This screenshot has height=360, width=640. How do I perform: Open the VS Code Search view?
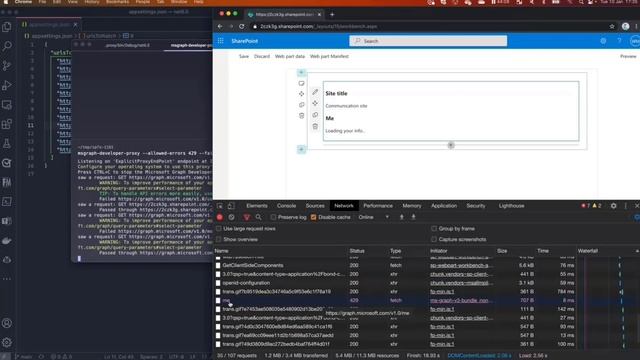[7, 46]
